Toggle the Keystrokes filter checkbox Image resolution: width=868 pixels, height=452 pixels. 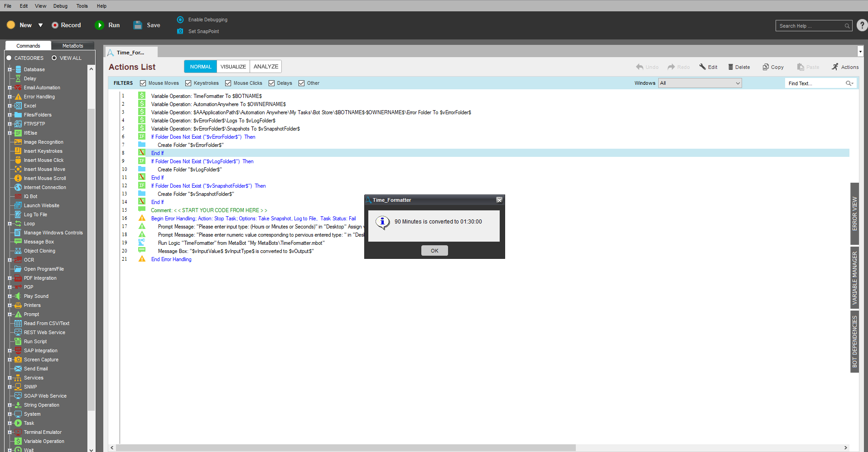click(188, 83)
